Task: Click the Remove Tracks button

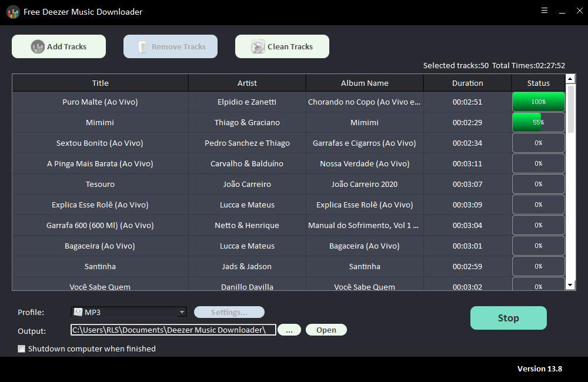Action: tap(171, 46)
